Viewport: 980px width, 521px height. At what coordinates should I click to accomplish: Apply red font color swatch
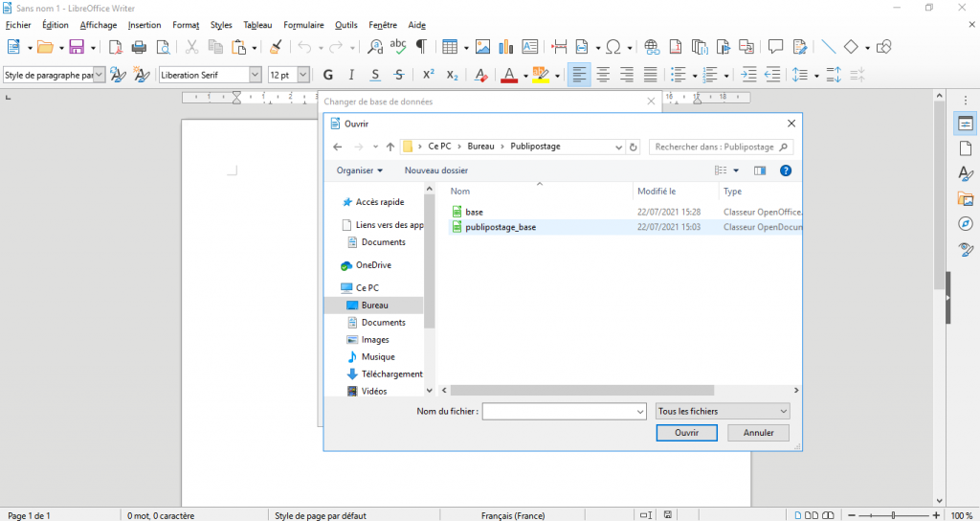coord(509,75)
